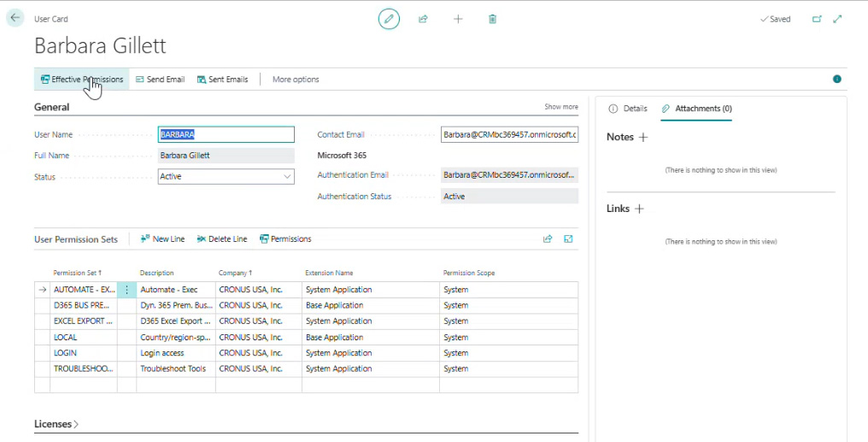
Task: Expand the Licenses section
Action: [x=56, y=424]
